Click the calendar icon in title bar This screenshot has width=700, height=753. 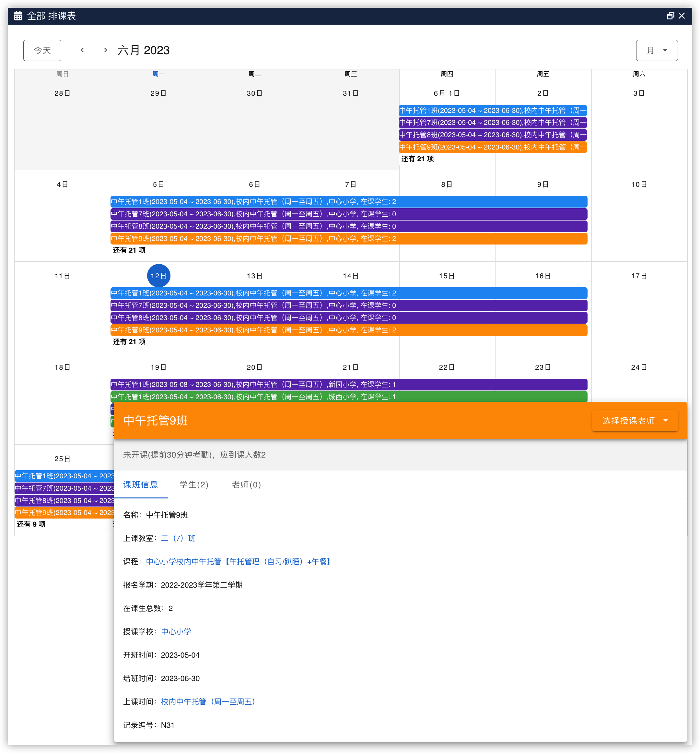[x=18, y=16]
